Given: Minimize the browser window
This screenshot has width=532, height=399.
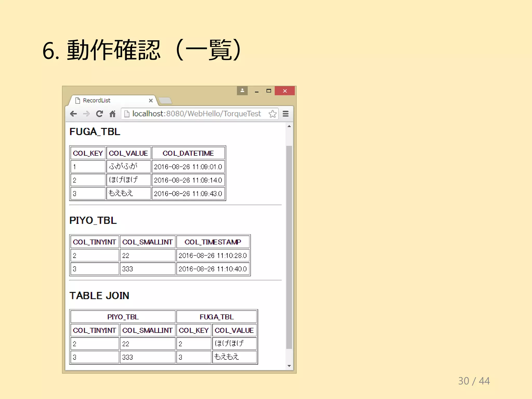Looking at the screenshot, I should click(x=257, y=91).
